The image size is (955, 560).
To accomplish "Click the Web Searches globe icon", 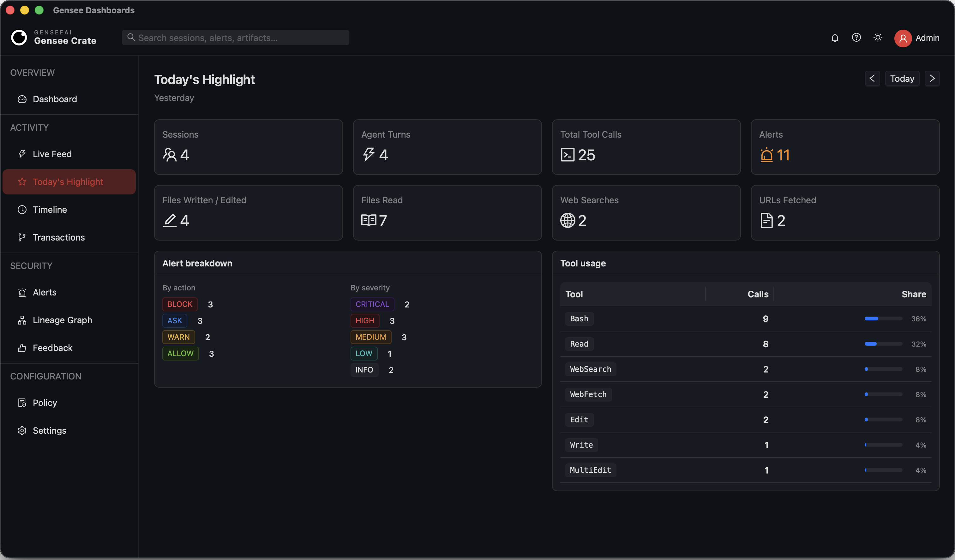I will coord(567,220).
